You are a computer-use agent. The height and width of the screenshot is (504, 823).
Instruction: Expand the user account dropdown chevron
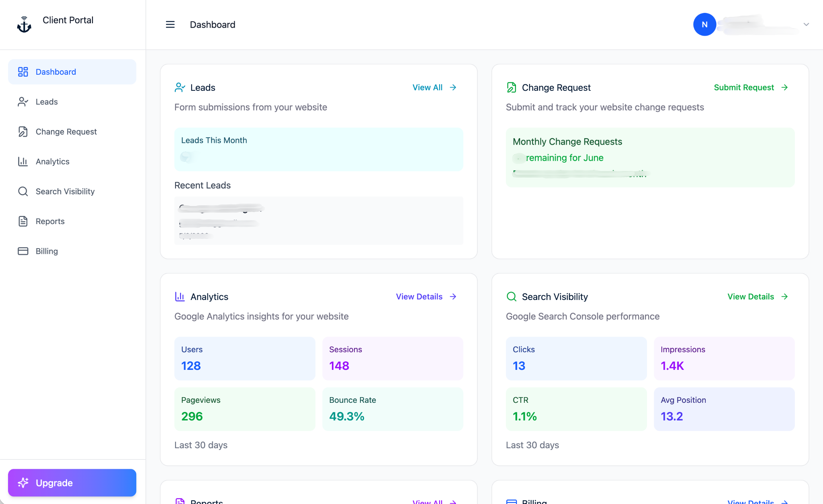[x=806, y=24]
